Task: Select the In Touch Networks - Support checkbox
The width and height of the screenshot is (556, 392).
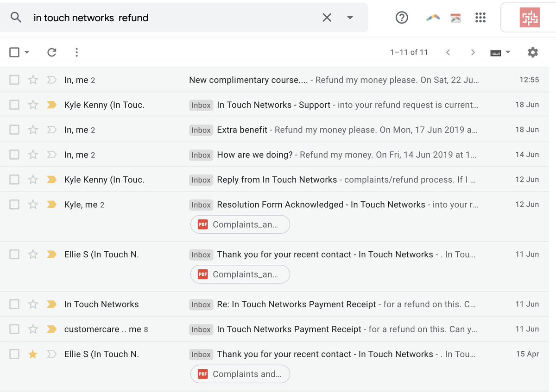Action: point(14,105)
